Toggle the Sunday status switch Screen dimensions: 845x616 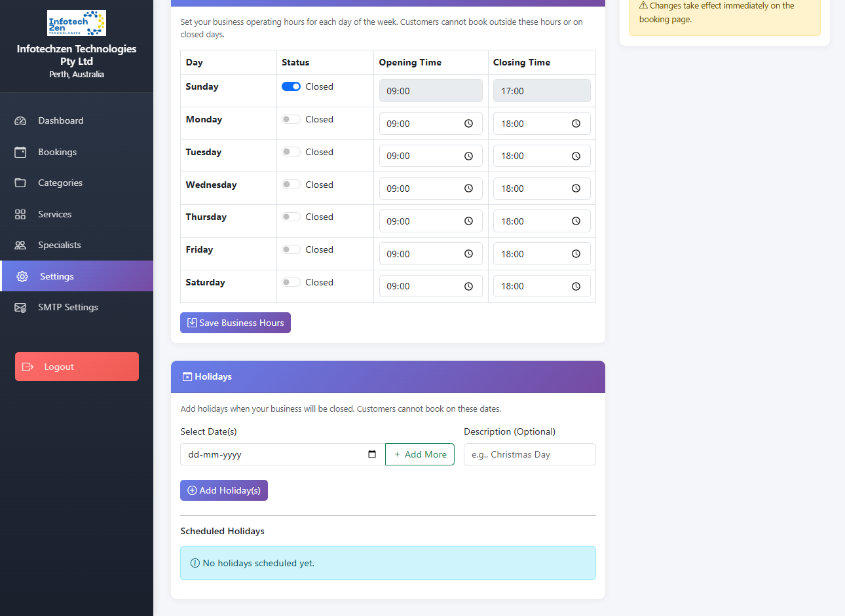pyautogui.click(x=291, y=86)
